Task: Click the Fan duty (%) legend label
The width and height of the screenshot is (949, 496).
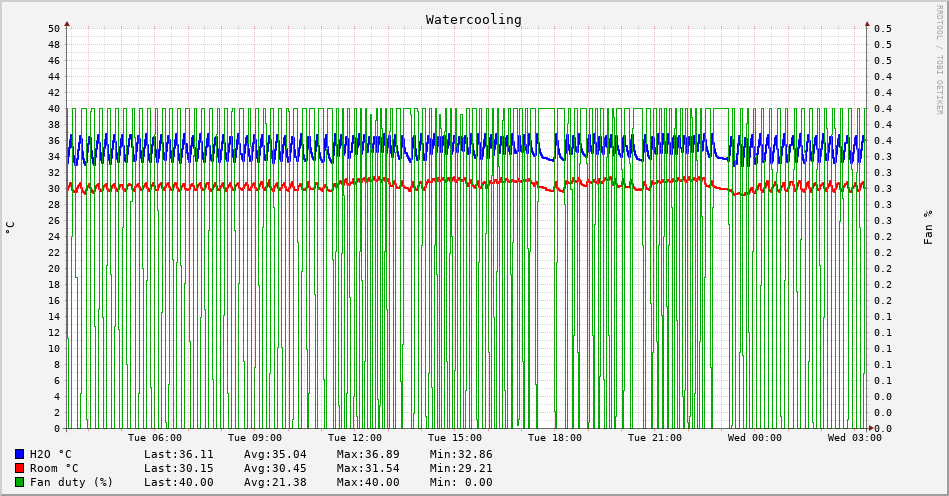Action: coord(71,482)
